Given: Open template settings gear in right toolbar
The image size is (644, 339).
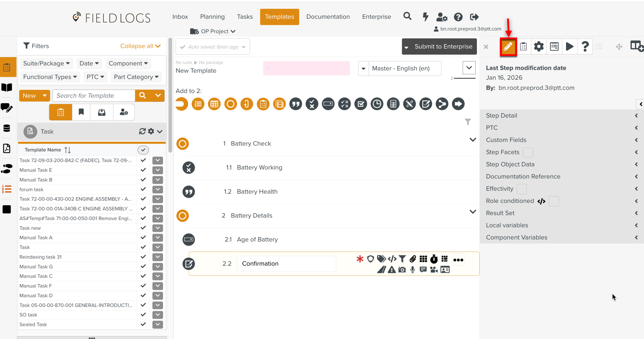Looking at the screenshot, I should [538, 47].
